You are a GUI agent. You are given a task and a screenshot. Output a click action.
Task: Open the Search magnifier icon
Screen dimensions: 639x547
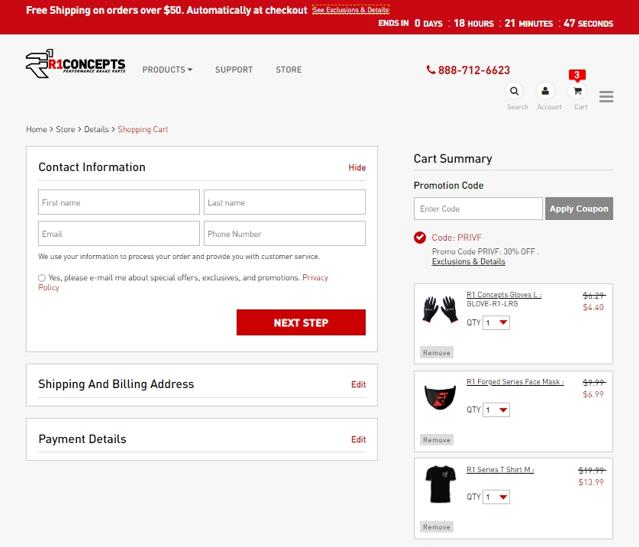click(514, 91)
